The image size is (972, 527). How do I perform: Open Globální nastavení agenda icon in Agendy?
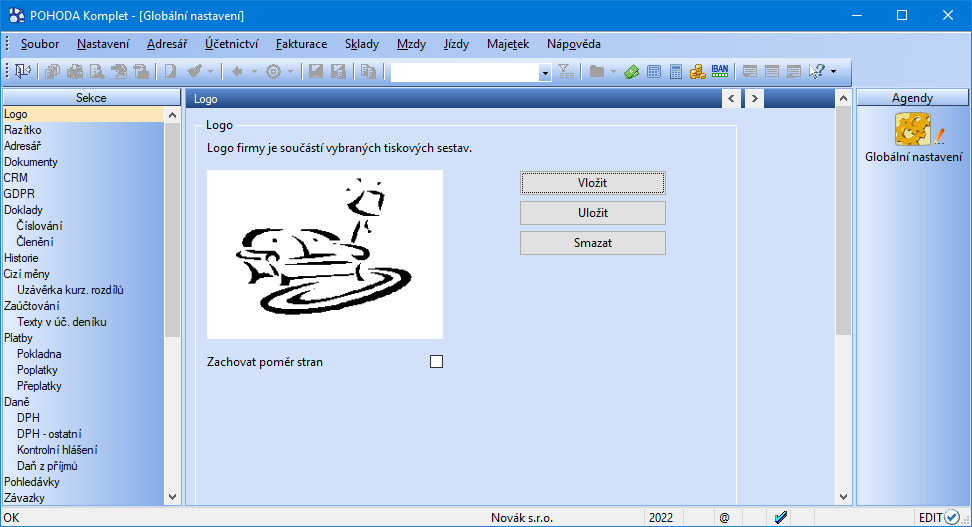click(x=914, y=130)
